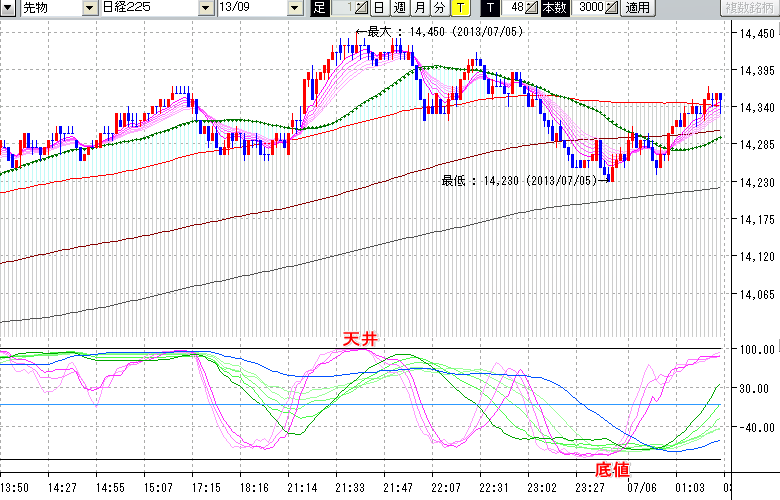Click the leftmost dropdown arrow in toolbar
Screen dimensions: 780x500
click(x=8, y=8)
